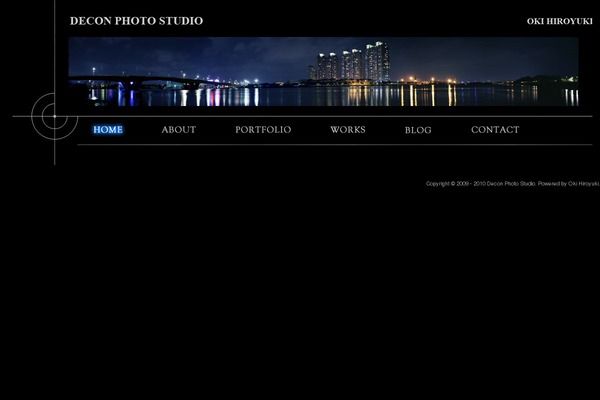Visit the BLOG page
Viewport: 600px width, 400px height.
pyautogui.click(x=418, y=130)
